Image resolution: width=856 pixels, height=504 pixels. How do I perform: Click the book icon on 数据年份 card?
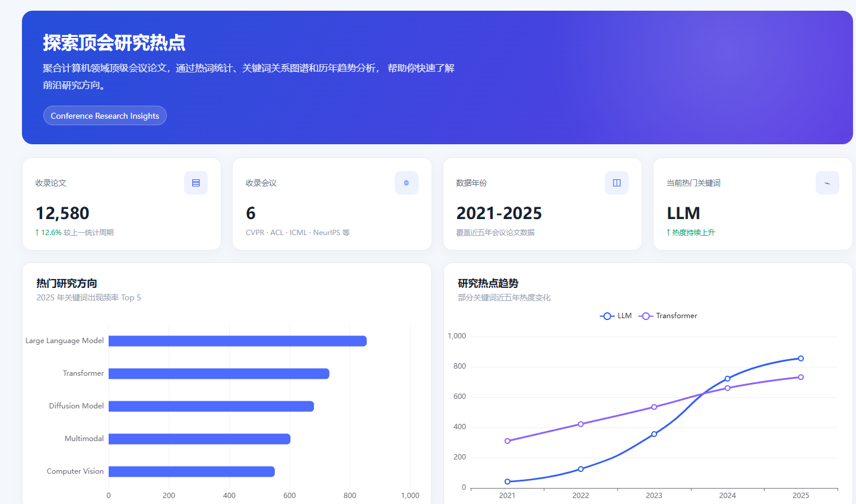point(617,183)
